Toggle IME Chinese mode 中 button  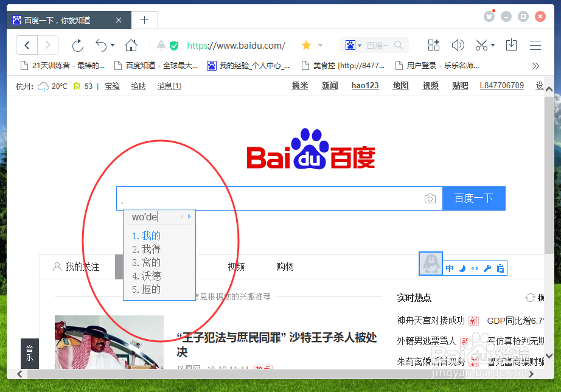coord(450,268)
